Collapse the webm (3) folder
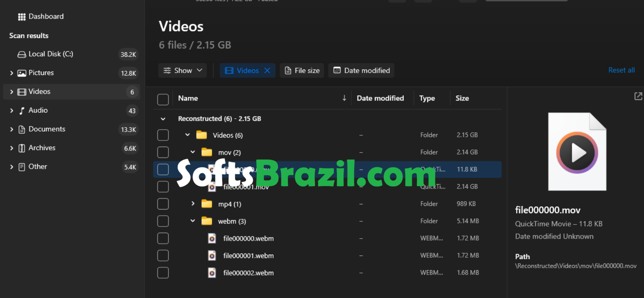This screenshot has width=644, height=298. [x=192, y=221]
